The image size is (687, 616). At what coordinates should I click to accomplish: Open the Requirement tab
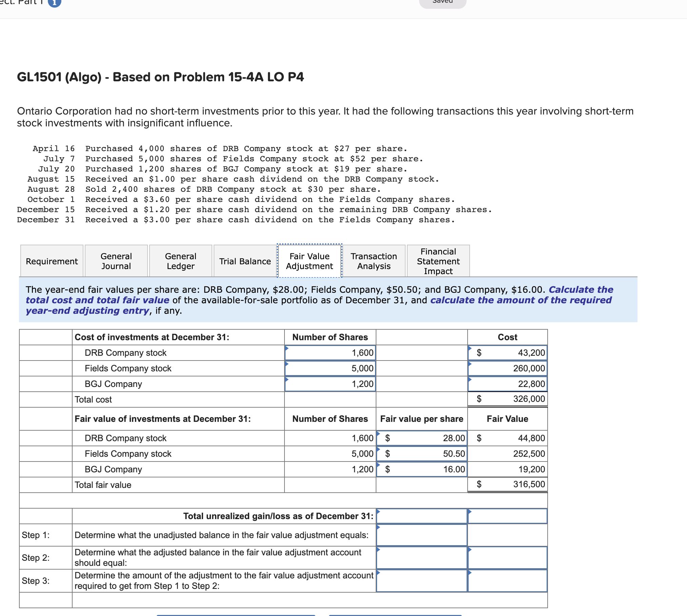coord(52,261)
